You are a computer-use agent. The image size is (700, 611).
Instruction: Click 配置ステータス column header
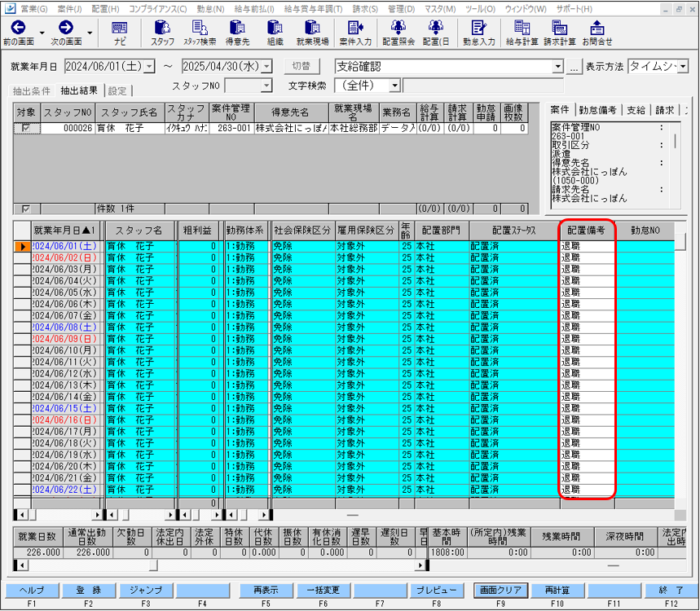[514, 231]
